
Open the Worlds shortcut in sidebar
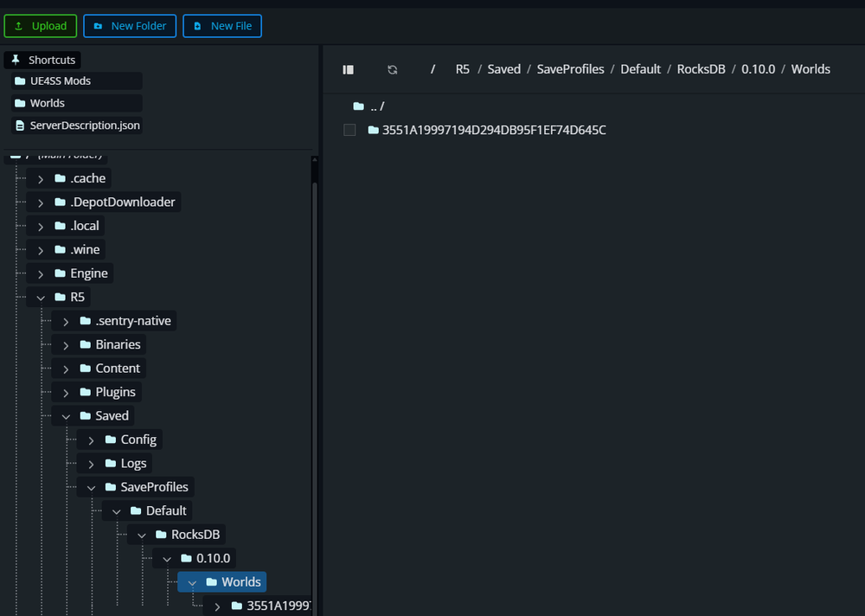click(46, 102)
